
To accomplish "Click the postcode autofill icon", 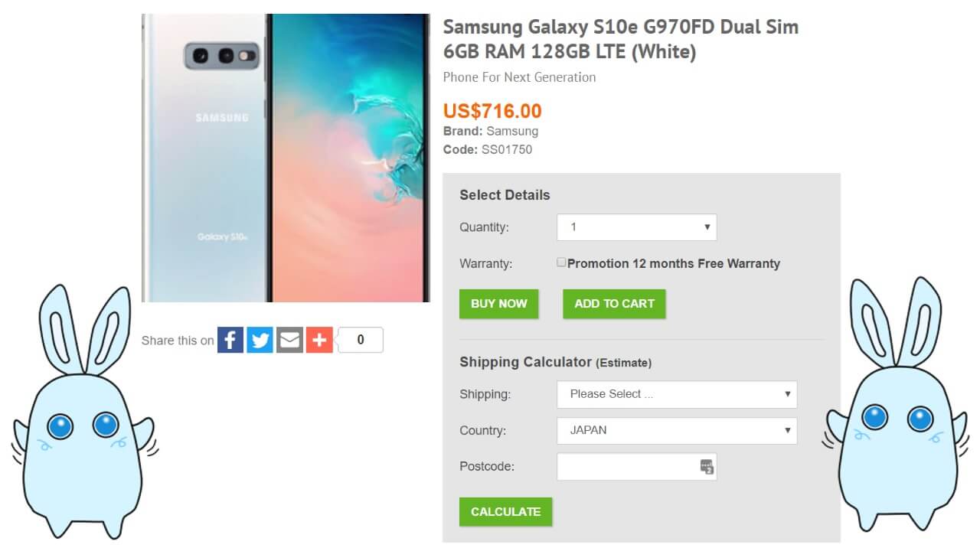I will point(707,467).
